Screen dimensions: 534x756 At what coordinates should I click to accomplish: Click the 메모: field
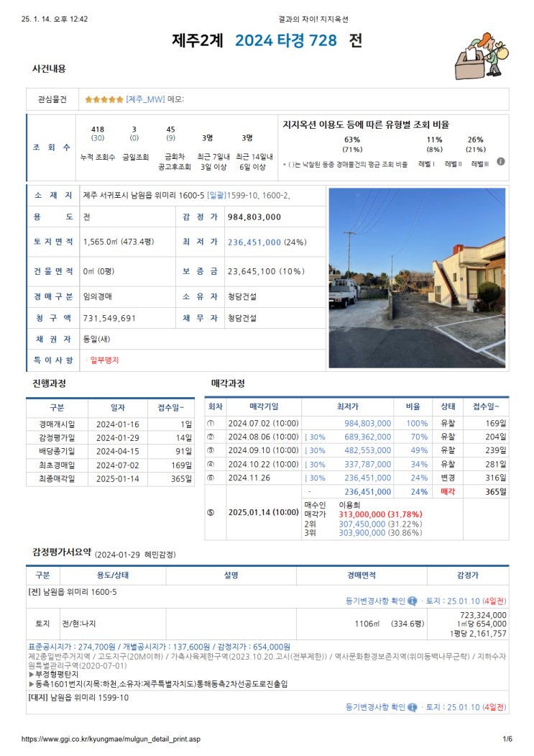pyautogui.click(x=175, y=99)
